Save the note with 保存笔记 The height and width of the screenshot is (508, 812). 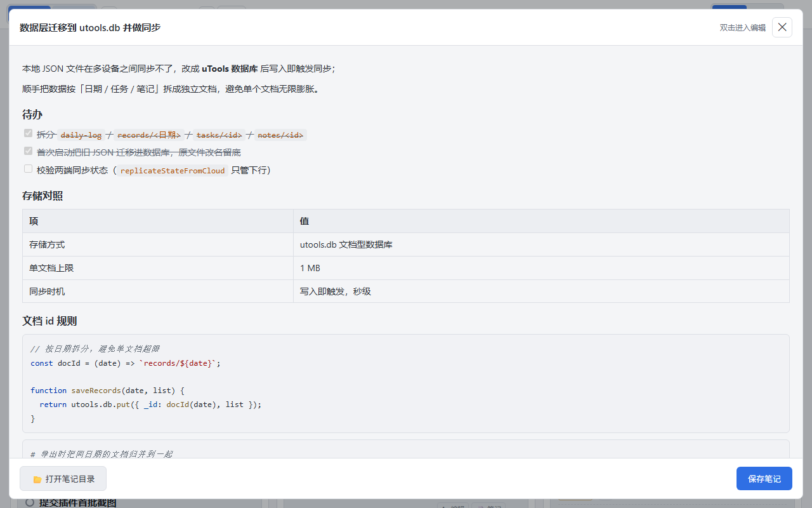[x=764, y=479]
